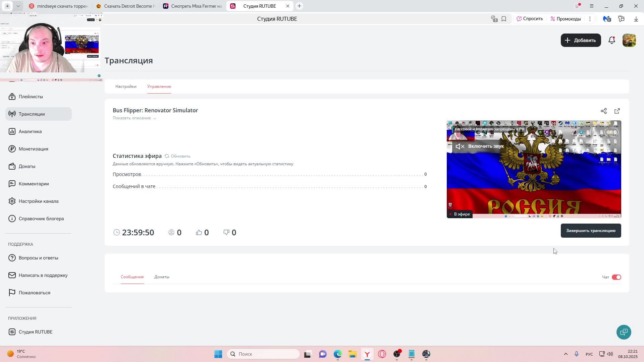Open the notifications bell
This screenshot has width=644, height=362.
pos(612,40)
